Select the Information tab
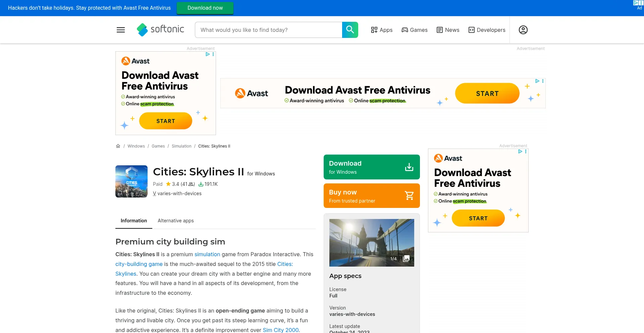Screen dimensions: 644x333 pyautogui.click(x=134, y=221)
